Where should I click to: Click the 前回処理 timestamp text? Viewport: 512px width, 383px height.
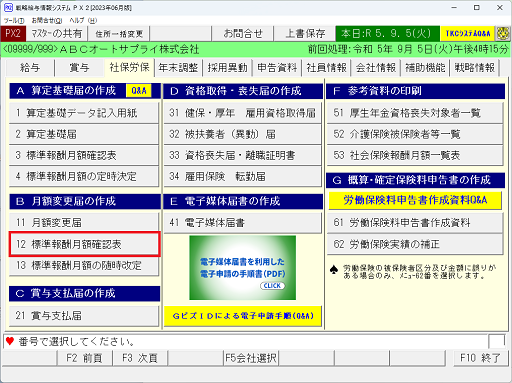[408, 49]
